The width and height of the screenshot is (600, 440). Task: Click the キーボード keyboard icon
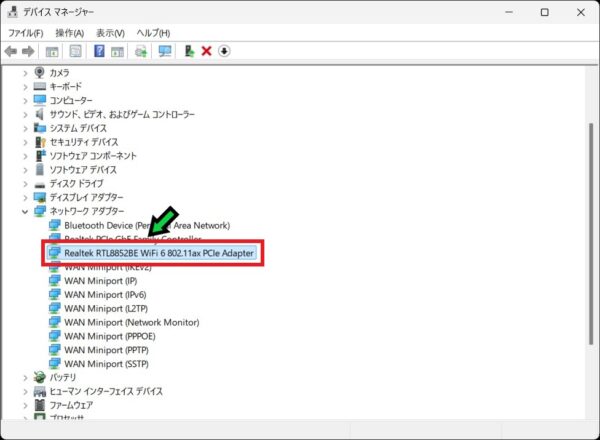coord(39,86)
